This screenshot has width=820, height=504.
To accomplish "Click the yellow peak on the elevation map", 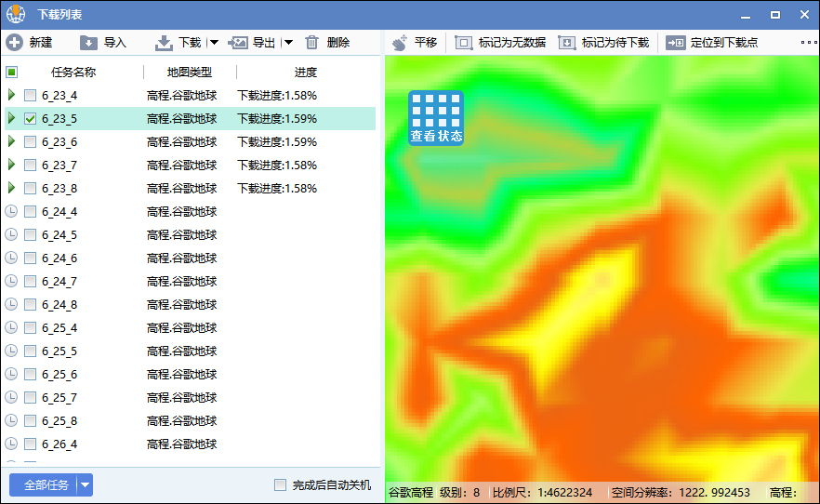I will tap(602, 280).
